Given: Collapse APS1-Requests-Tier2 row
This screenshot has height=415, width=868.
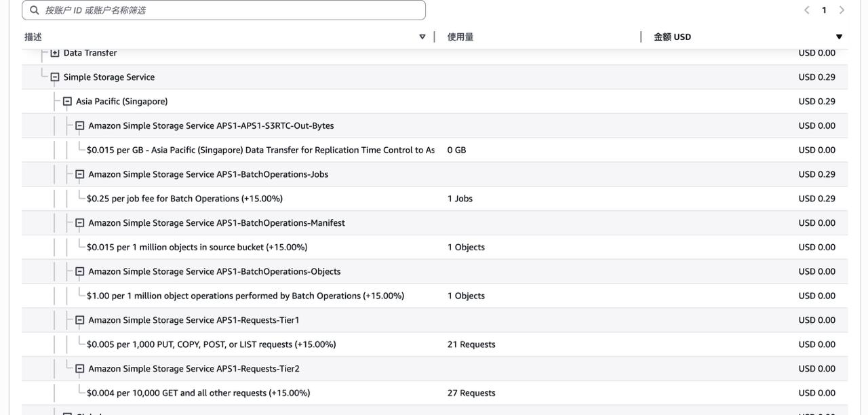Looking at the screenshot, I should coord(80,369).
